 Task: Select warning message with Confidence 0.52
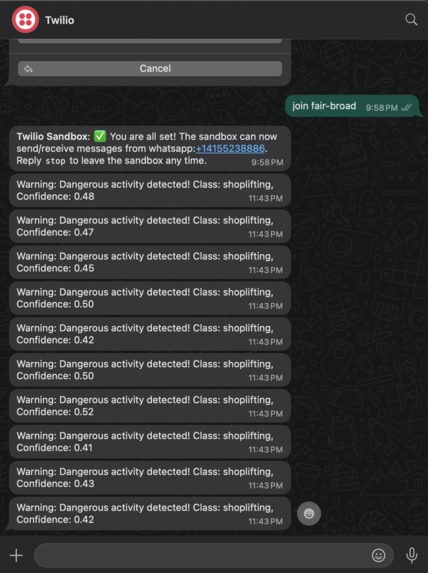click(x=150, y=406)
